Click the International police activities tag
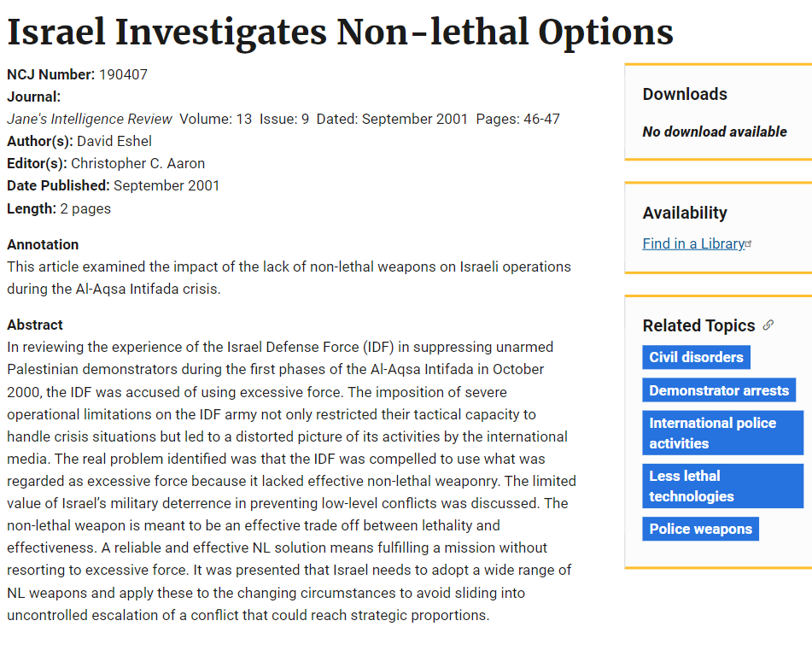 721,433
